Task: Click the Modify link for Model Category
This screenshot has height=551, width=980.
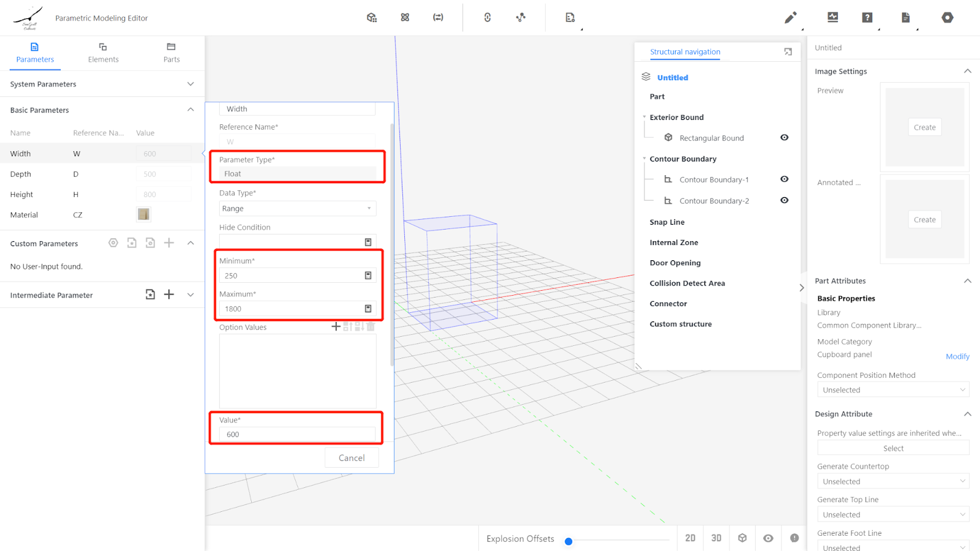Action: click(x=957, y=356)
